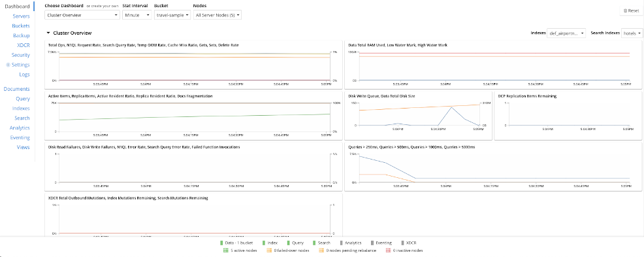
Task: Click the Reset button
Action: click(631, 10)
